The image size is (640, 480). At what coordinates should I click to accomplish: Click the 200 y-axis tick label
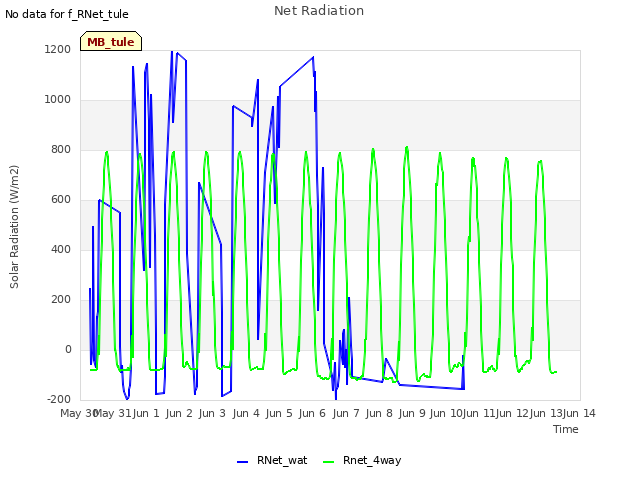click(x=61, y=299)
